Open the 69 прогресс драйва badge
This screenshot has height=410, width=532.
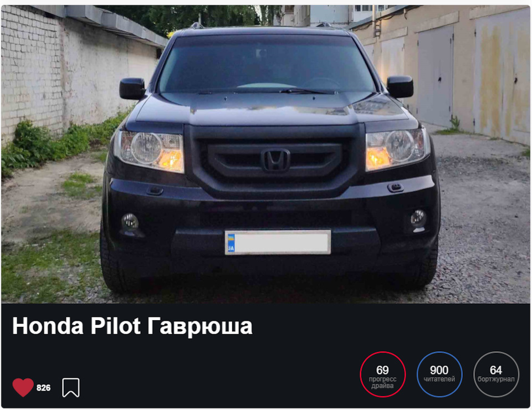click(x=383, y=375)
